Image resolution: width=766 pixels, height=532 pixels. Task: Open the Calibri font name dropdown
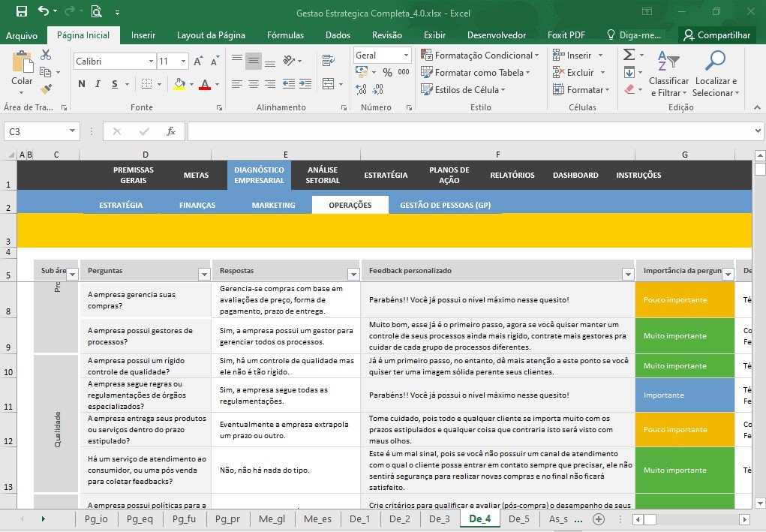tap(151, 61)
